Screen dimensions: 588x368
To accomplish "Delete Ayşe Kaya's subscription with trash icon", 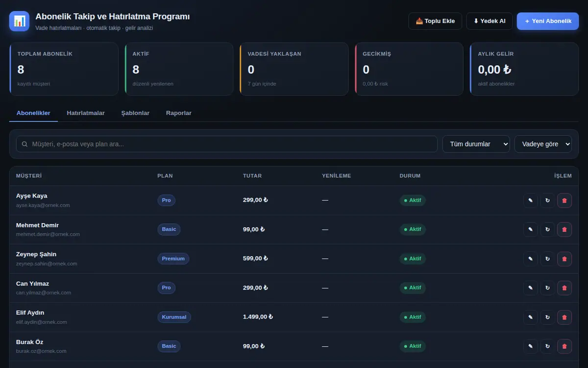I will pyautogui.click(x=564, y=200).
